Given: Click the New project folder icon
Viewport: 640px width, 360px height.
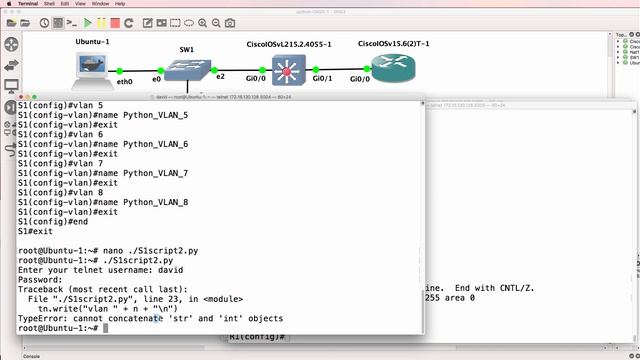Looking at the screenshot, I should [x=11, y=23].
